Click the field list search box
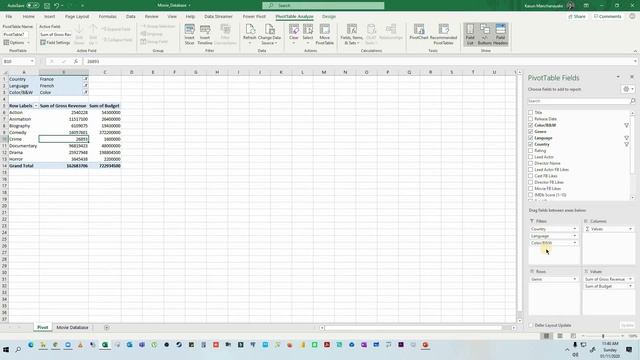The height and width of the screenshot is (360, 640). (579, 101)
